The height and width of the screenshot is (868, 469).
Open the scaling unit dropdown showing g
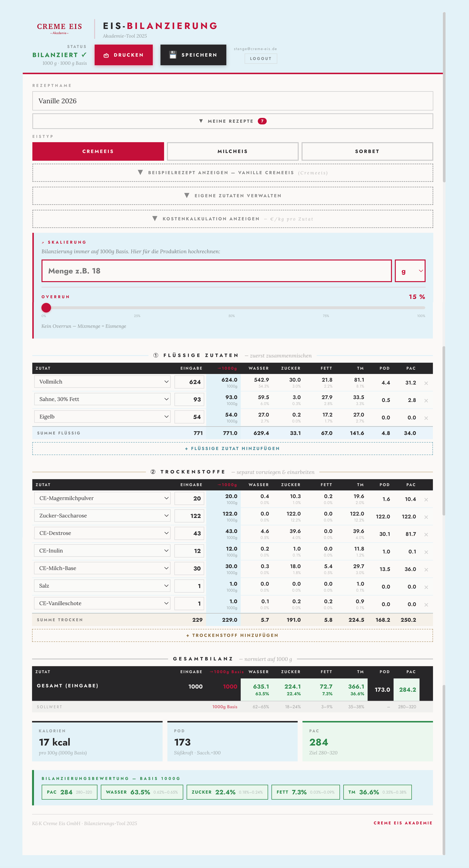[x=410, y=271]
